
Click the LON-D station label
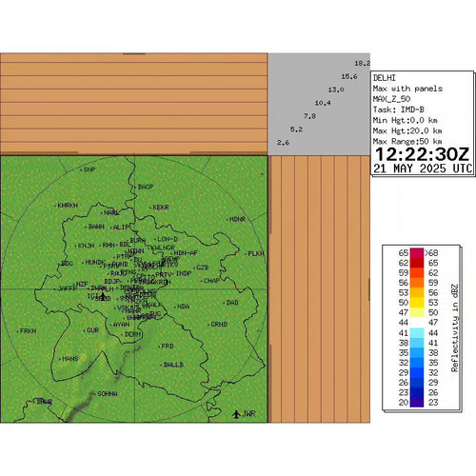click(168, 239)
